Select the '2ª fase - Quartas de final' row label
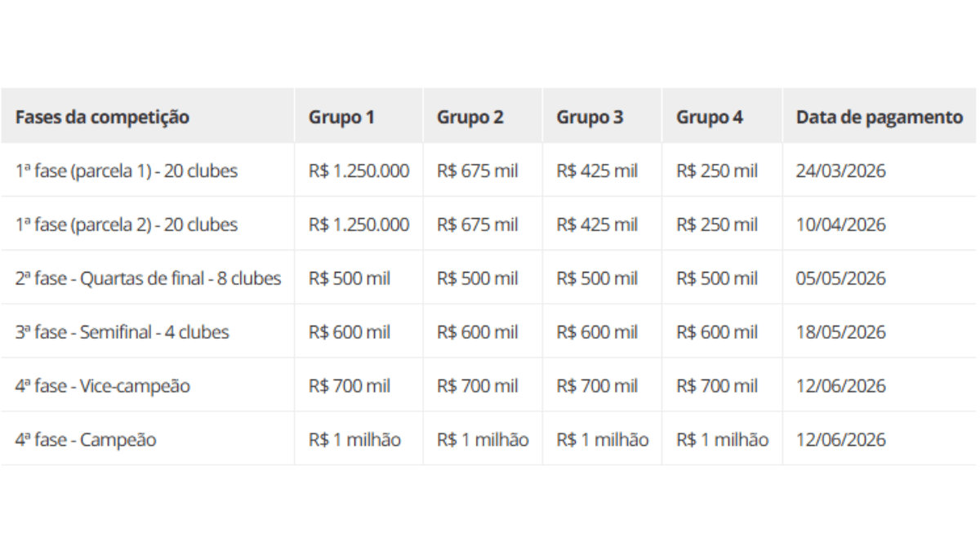 (148, 278)
